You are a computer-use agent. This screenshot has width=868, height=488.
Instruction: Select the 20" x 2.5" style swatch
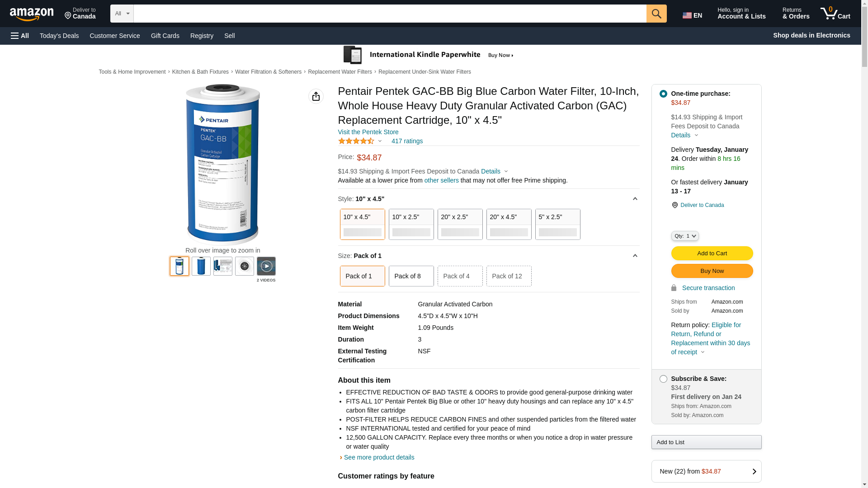pos(460,224)
